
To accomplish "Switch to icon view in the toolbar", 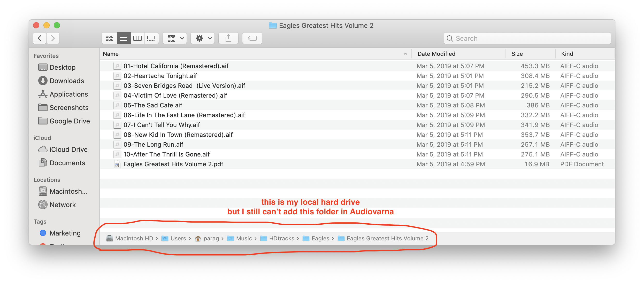I will [110, 38].
